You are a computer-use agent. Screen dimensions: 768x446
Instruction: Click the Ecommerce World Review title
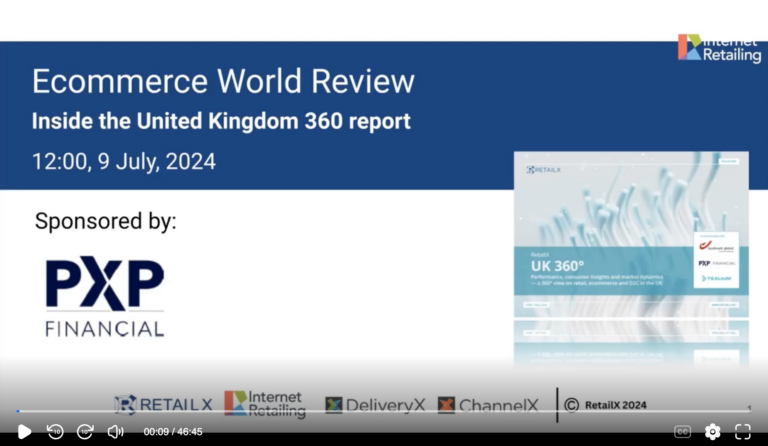coord(223,81)
